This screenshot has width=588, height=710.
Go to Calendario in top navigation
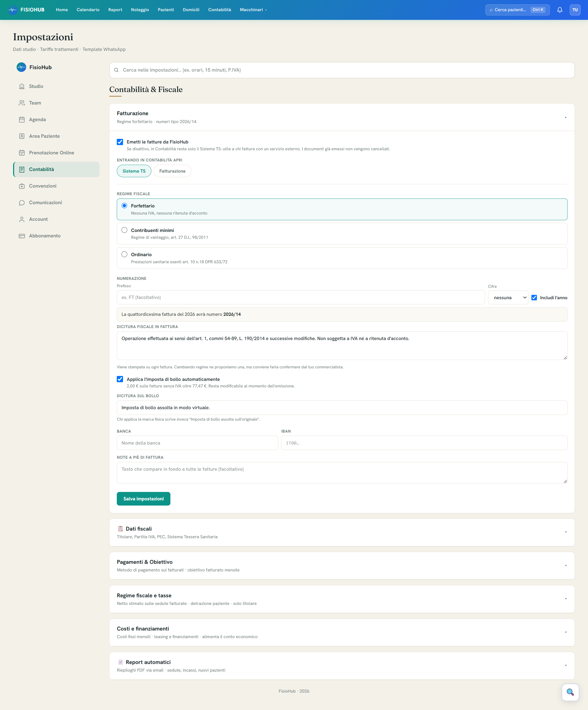click(88, 10)
